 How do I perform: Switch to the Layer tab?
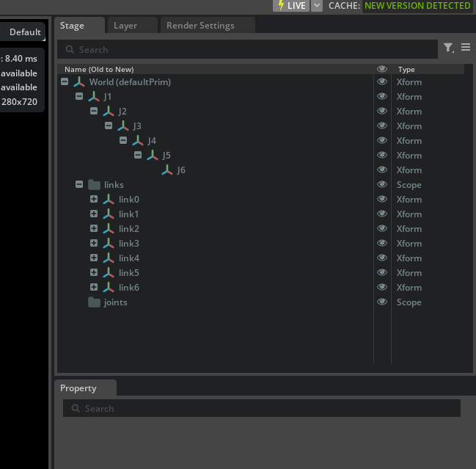click(x=125, y=26)
